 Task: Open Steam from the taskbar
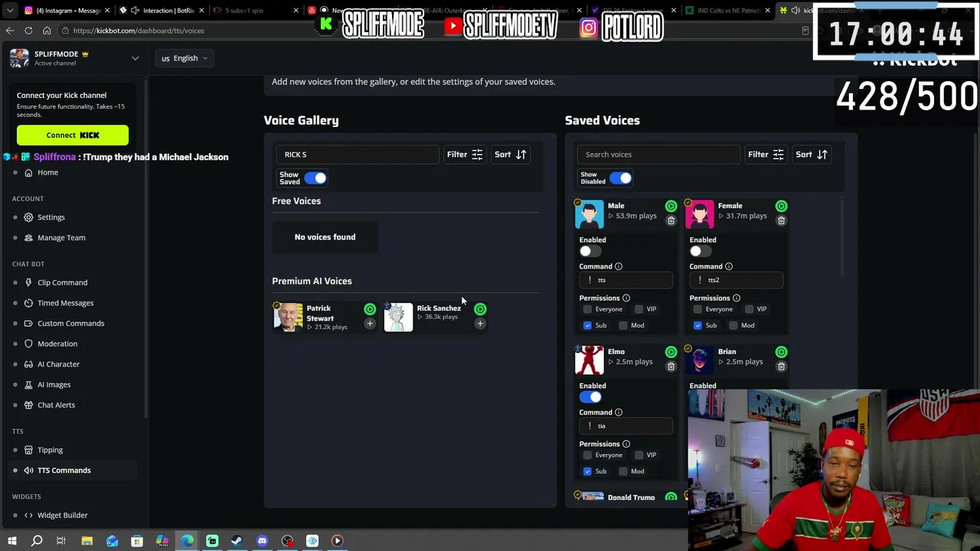point(237,541)
